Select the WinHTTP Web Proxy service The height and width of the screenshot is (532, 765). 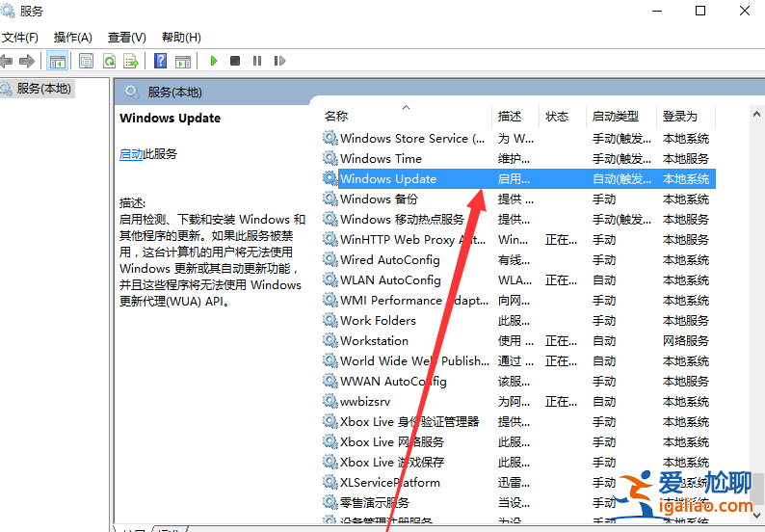tap(518, 240)
